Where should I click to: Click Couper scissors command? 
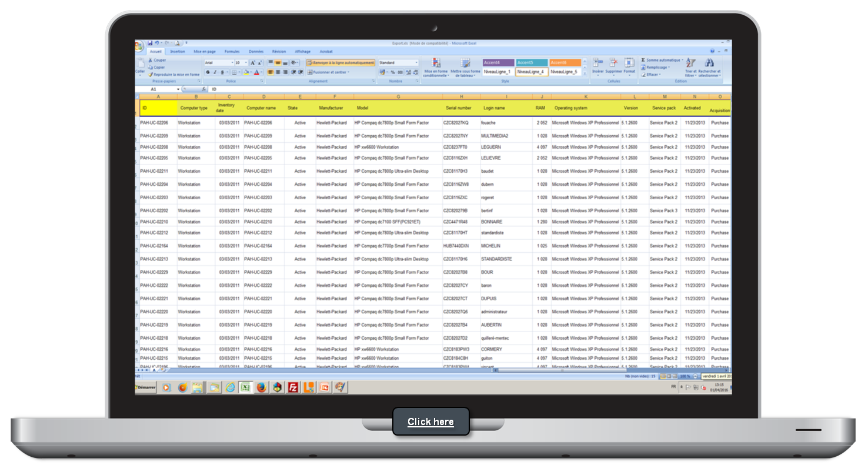pyautogui.click(x=157, y=60)
